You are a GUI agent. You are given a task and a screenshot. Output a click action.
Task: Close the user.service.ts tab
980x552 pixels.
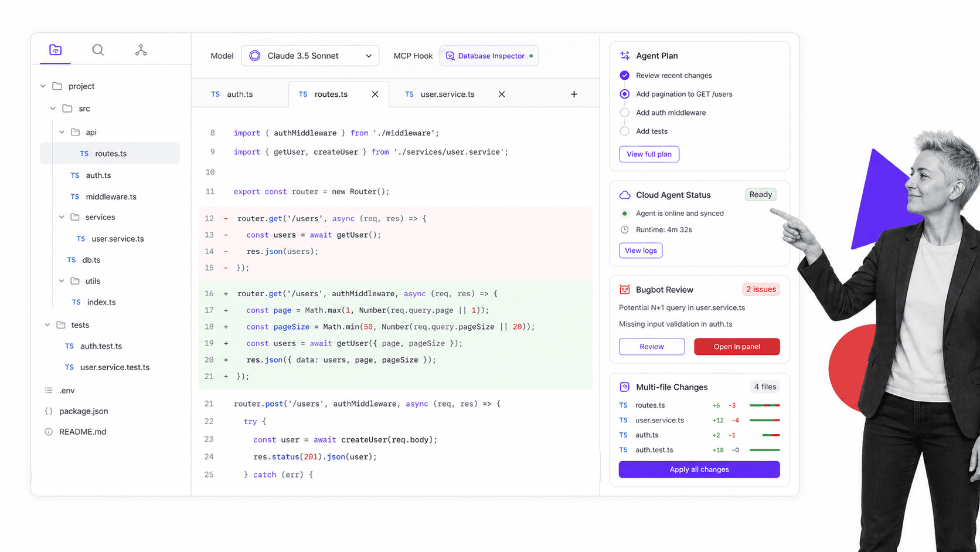point(502,94)
